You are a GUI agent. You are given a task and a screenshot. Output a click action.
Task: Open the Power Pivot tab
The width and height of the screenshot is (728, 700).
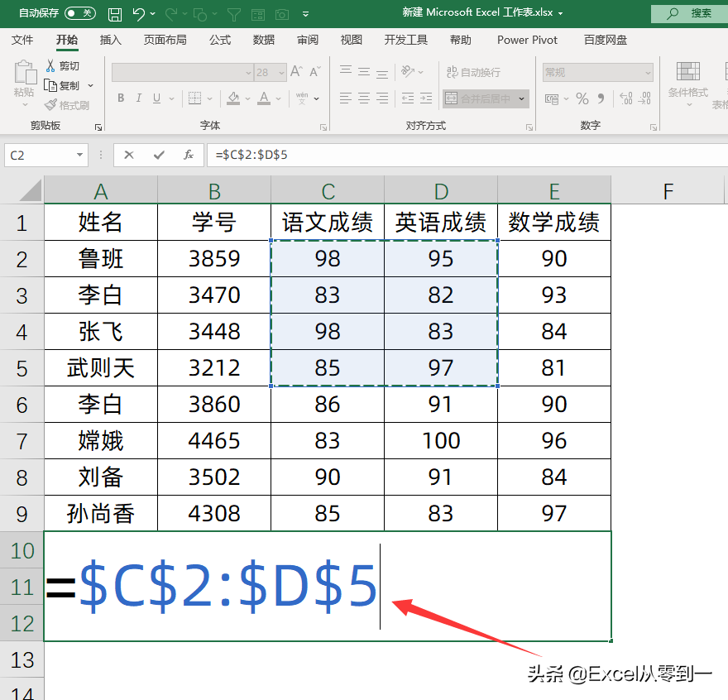coord(527,39)
